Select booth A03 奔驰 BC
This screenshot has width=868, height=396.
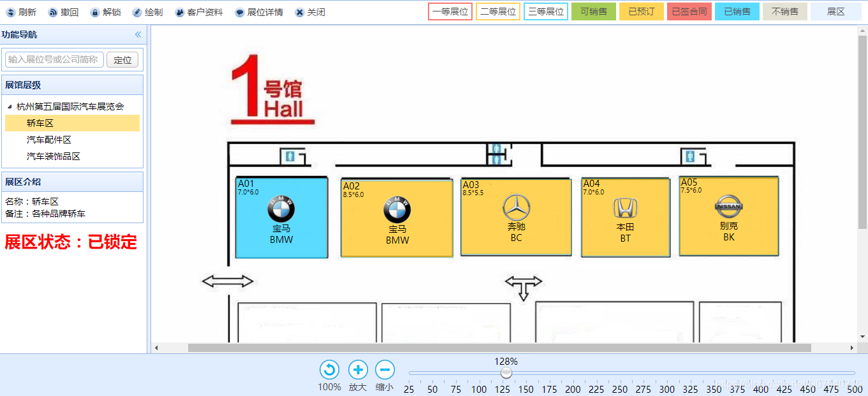point(516,217)
